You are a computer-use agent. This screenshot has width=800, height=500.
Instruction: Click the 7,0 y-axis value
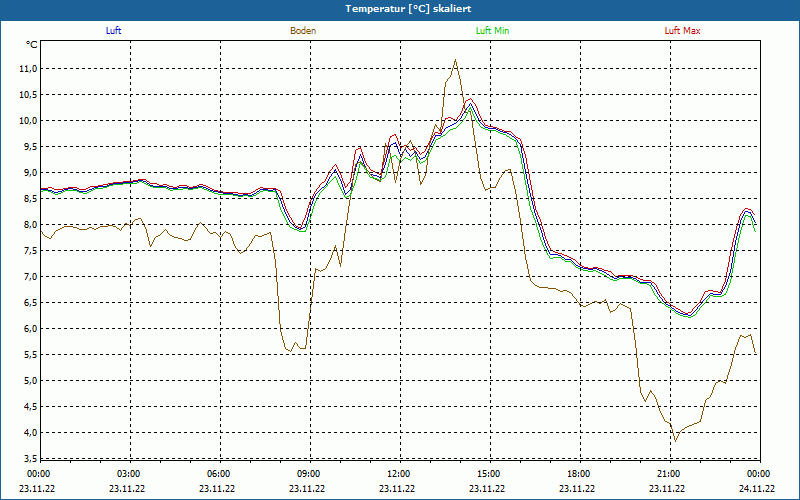pyautogui.click(x=31, y=277)
